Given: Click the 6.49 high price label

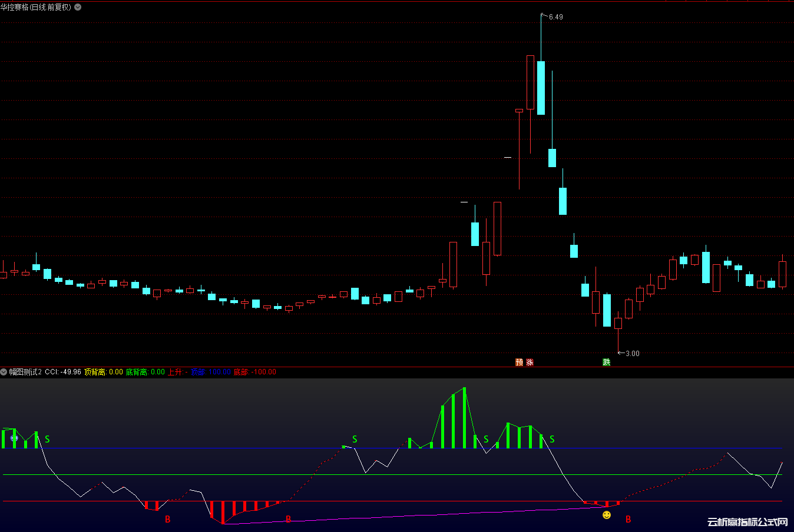Looking at the screenshot, I should [x=555, y=17].
